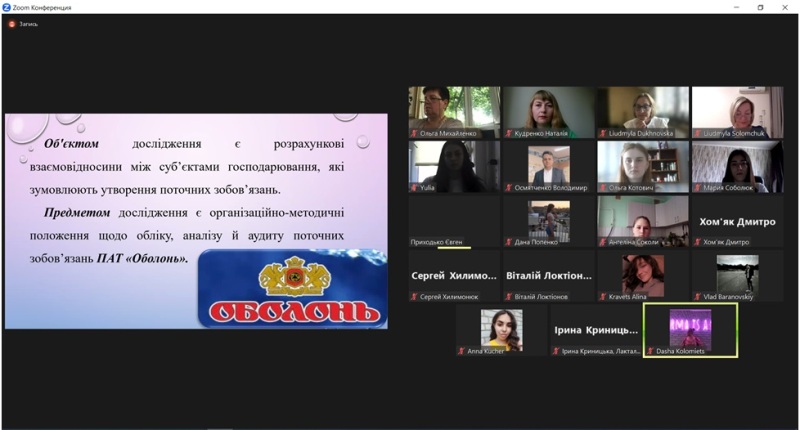
Task: Select Anna Kucher's profile picture tile
Action: 502,330
